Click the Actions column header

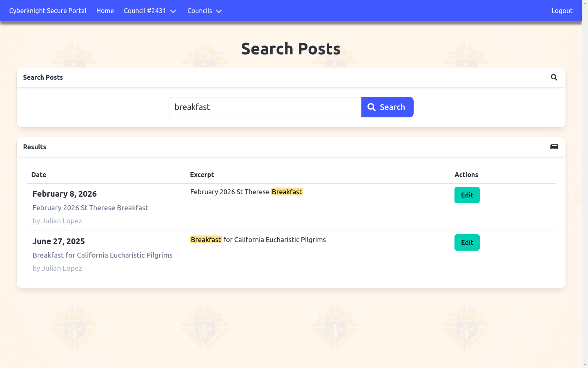[466, 175]
